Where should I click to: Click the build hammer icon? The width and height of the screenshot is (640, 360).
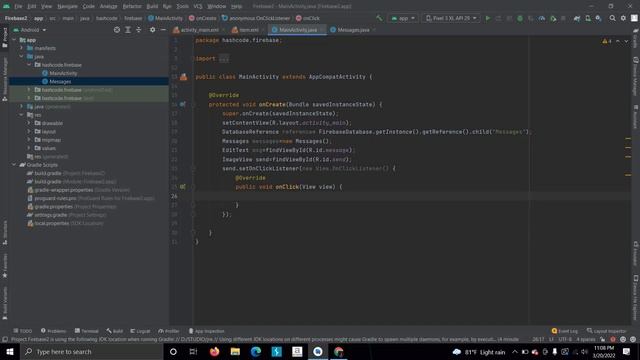(379, 18)
